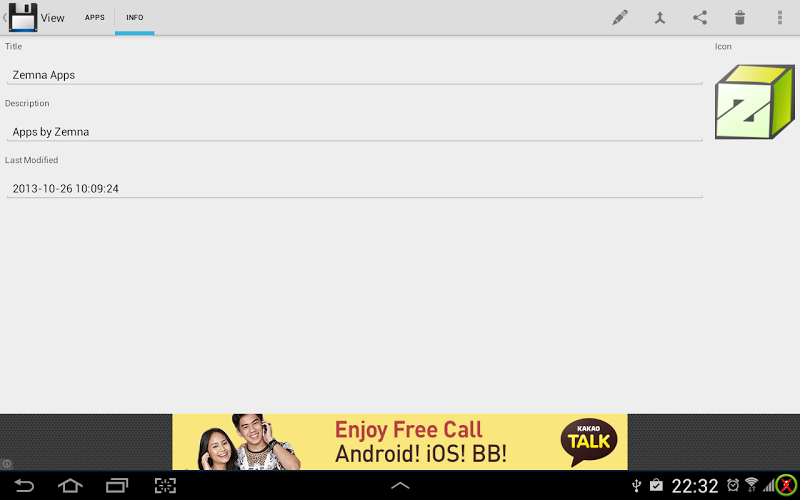The width and height of the screenshot is (800, 500).
Task: Switch to the APPS tab
Action: coord(94,17)
